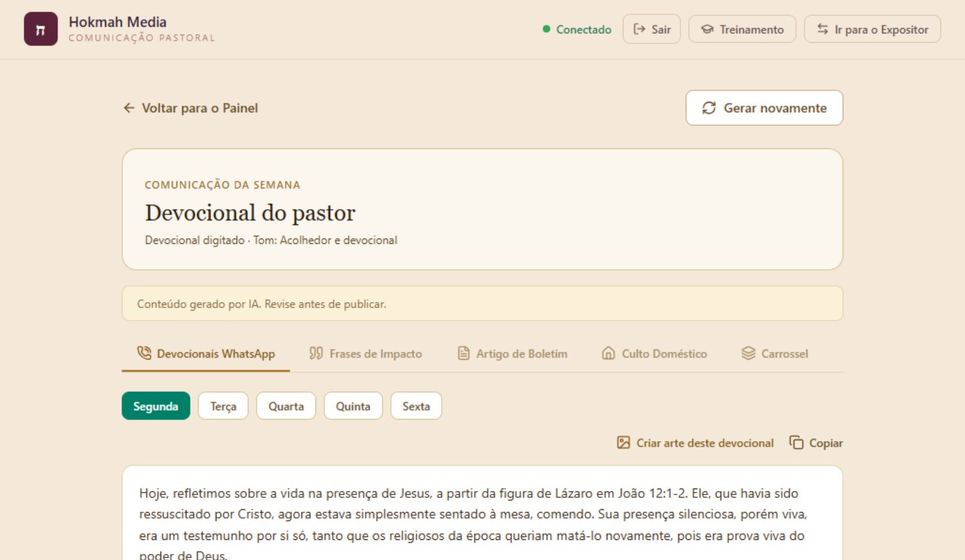Open the Devocionais WhatsApp tab
965x560 pixels.
(x=206, y=354)
